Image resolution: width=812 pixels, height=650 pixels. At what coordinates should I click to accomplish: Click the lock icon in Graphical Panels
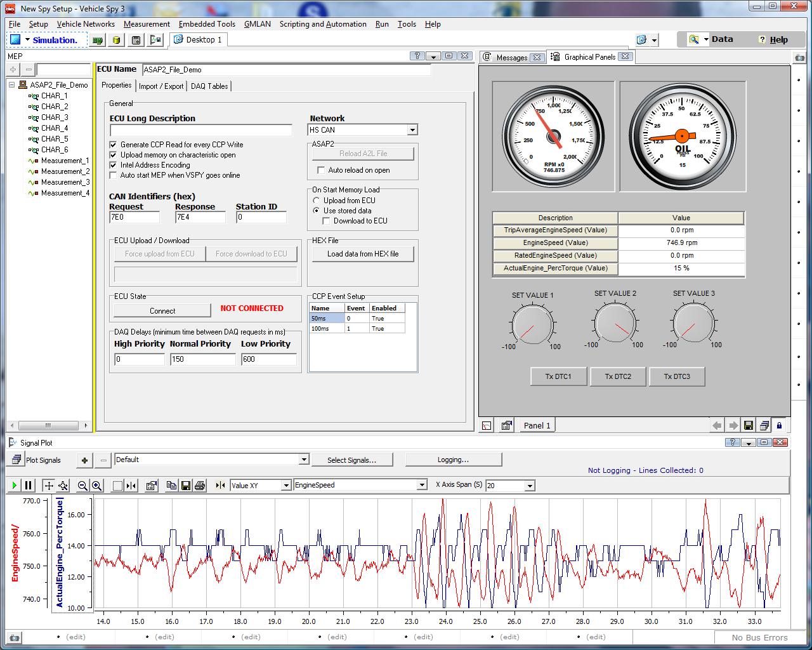(780, 425)
